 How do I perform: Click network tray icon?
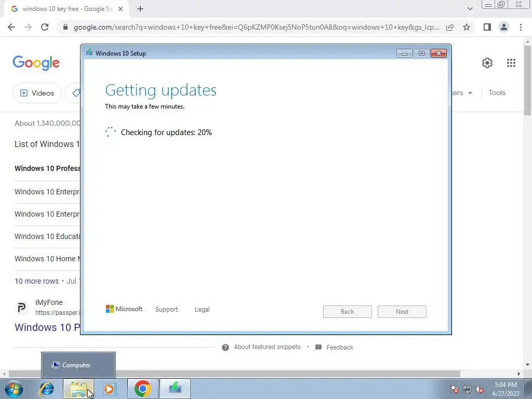(x=467, y=389)
